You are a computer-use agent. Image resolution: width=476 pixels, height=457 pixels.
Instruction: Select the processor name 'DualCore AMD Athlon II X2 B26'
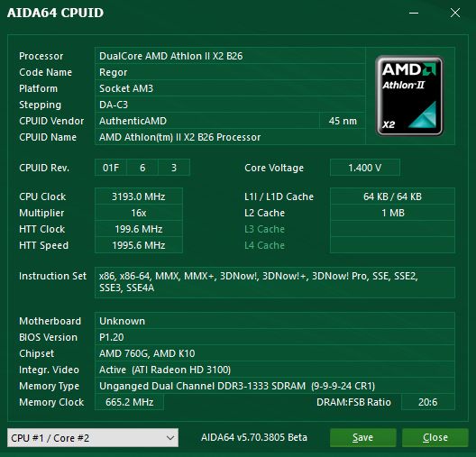[x=171, y=56]
